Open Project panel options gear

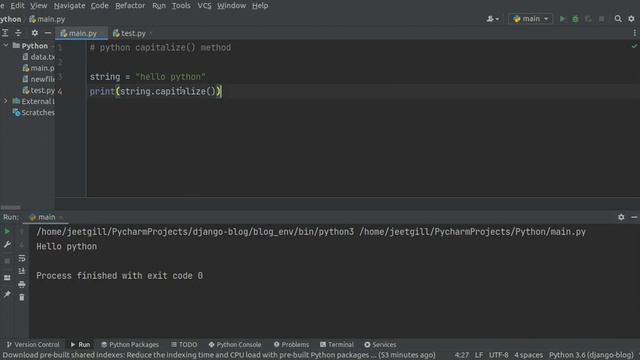[x=35, y=33]
